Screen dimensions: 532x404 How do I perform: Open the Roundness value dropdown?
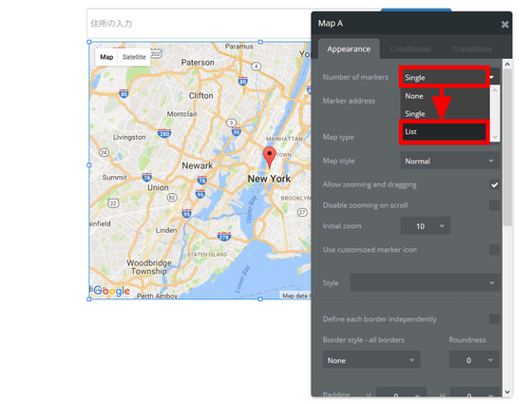coord(474,360)
